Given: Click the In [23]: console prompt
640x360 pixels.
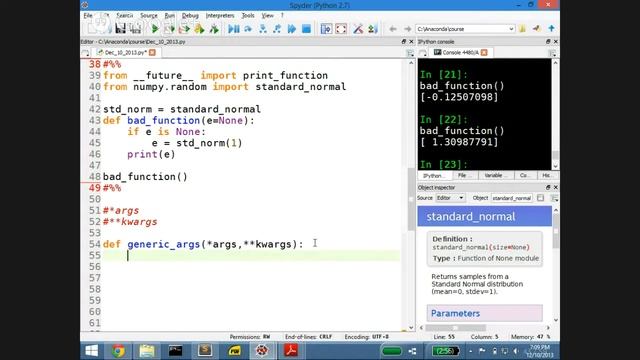Looking at the screenshot, I should click(x=444, y=164).
